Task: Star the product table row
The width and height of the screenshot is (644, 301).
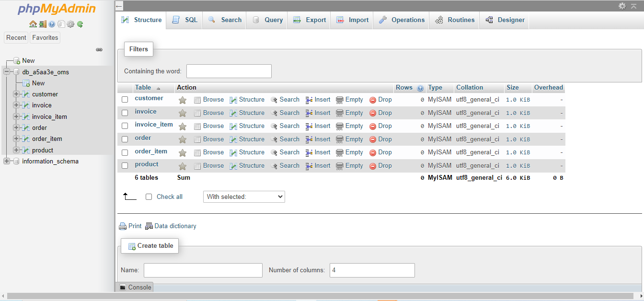Action: pos(182,166)
